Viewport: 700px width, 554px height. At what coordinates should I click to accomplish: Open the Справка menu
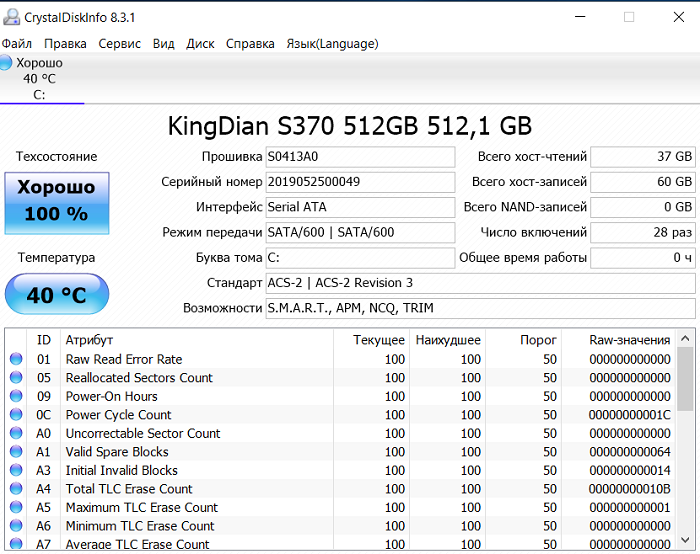pyautogui.click(x=250, y=44)
